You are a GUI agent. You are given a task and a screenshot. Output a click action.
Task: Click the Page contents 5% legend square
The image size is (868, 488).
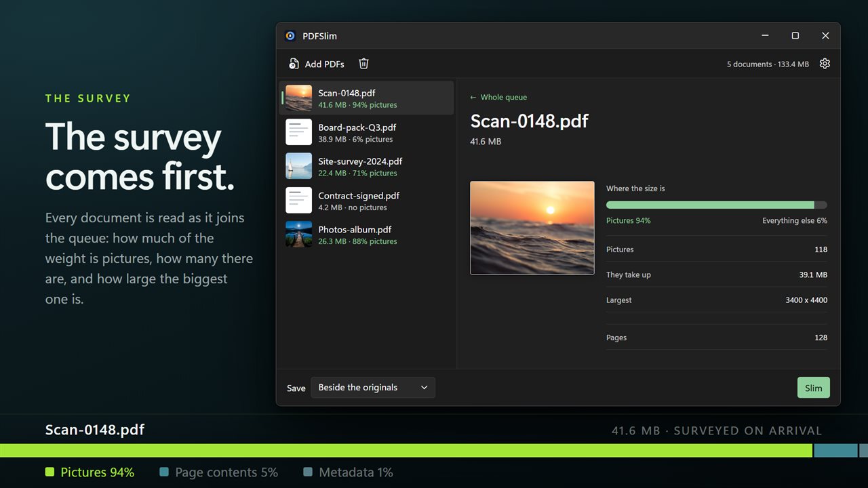164,472
